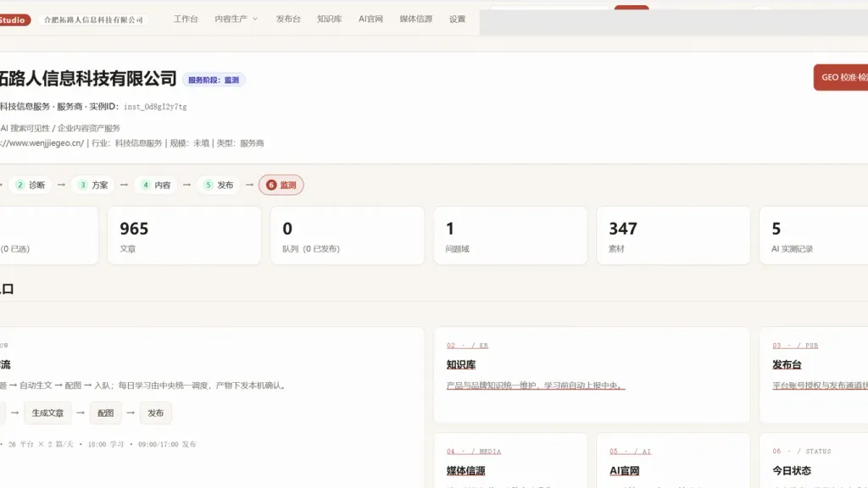Select step 6 监测 in the stage flow

click(x=281, y=185)
